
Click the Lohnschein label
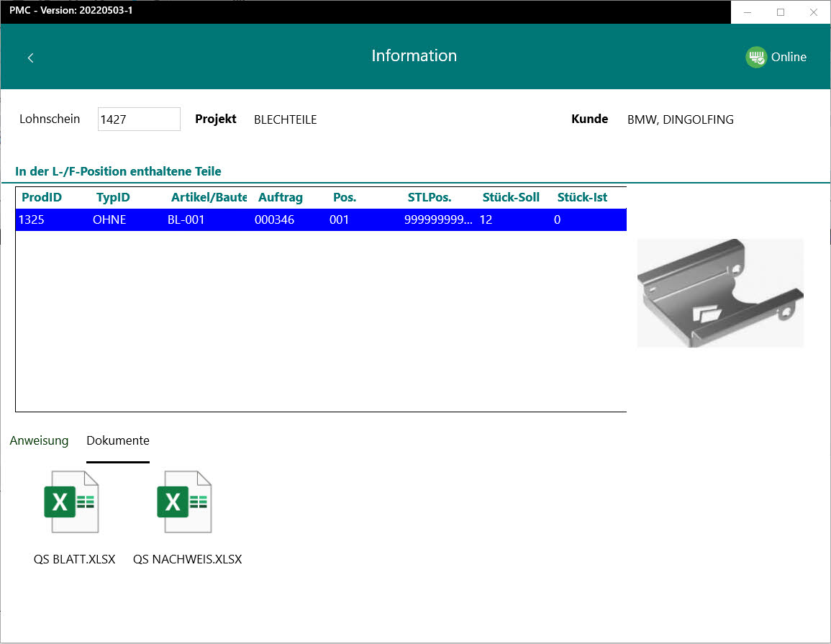coord(50,119)
